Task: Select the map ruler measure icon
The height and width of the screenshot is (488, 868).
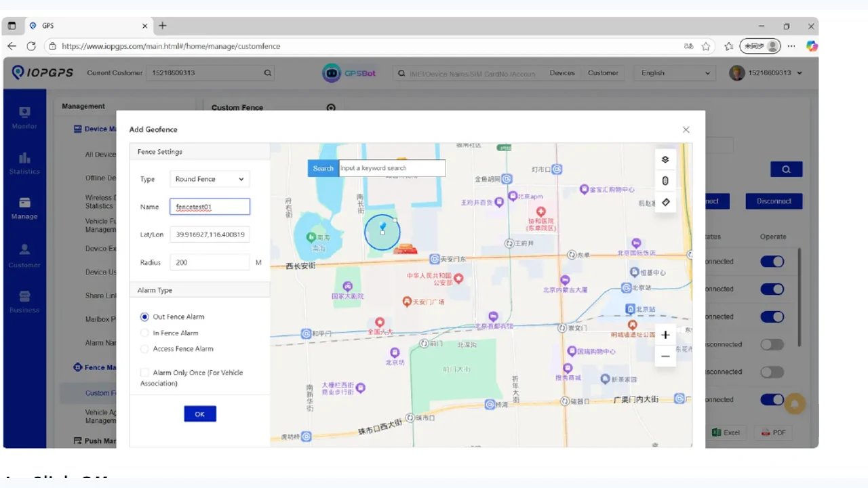Action: (665, 202)
